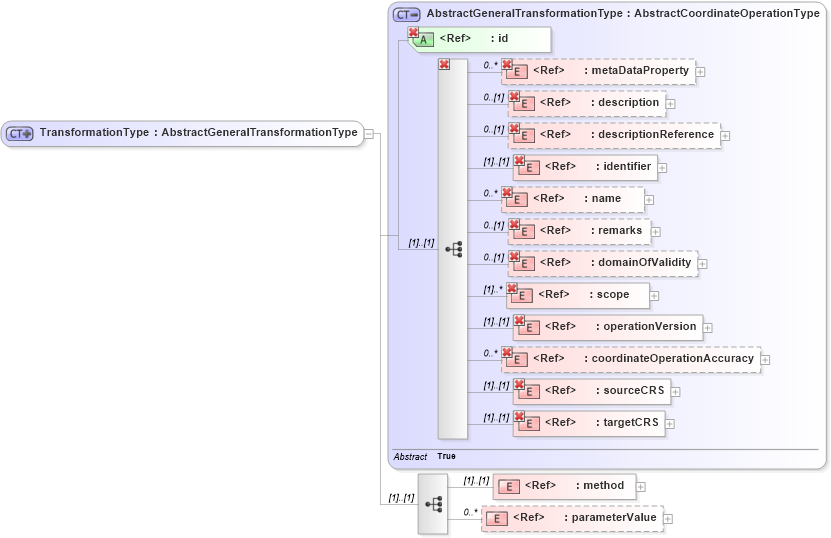Image resolution: width=831 pixels, height=538 pixels.
Task: Select the domainOfValidity label
Action: pyautogui.click(x=644, y=262)
